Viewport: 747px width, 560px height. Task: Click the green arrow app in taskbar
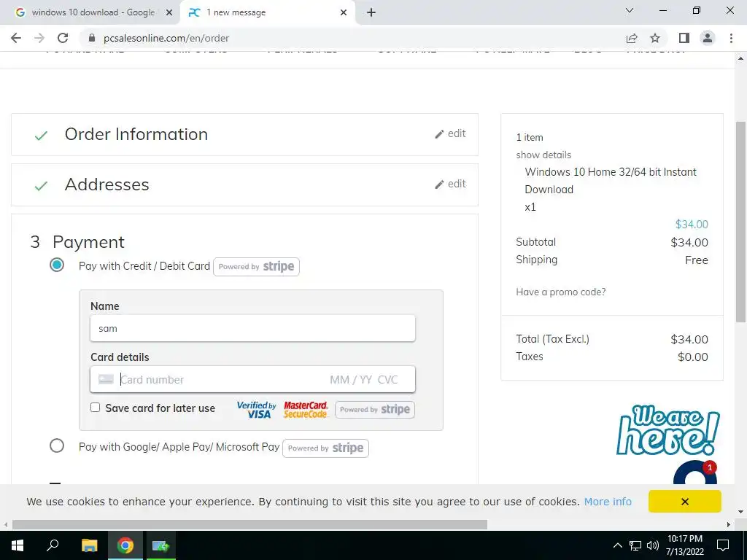click(161, 545)
